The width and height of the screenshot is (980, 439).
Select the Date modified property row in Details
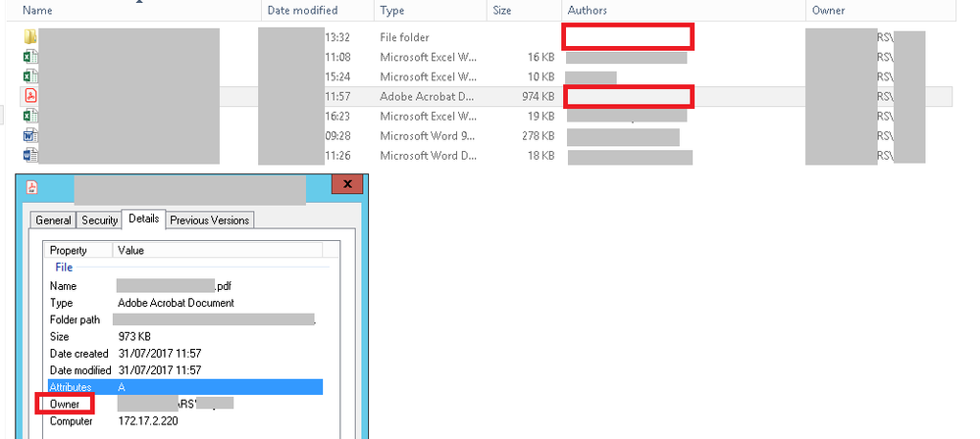(185, 370)
